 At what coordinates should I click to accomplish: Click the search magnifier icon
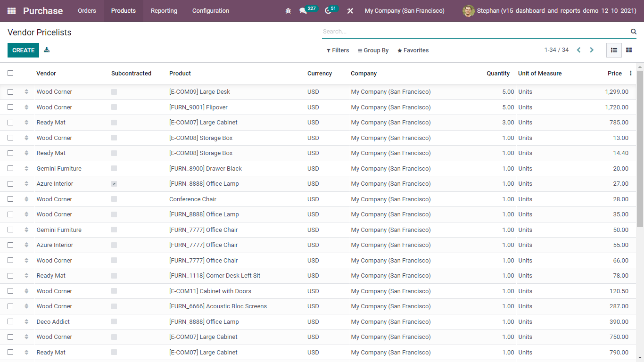tap(634, 32)
